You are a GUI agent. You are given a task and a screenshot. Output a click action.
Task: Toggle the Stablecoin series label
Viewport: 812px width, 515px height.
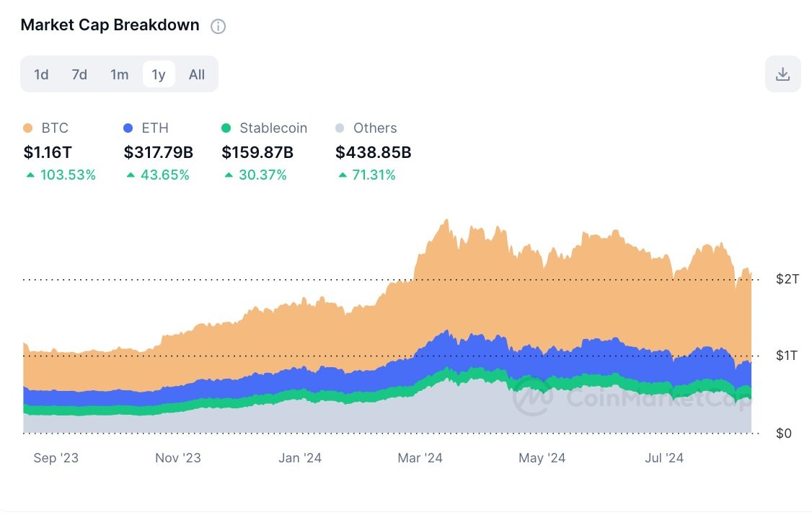(273, 128)
